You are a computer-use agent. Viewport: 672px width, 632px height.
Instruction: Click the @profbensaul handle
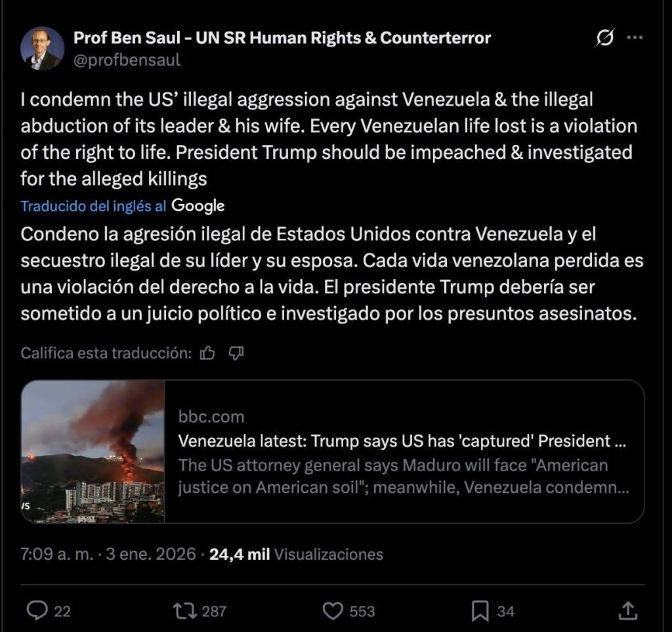click(127, 60)
